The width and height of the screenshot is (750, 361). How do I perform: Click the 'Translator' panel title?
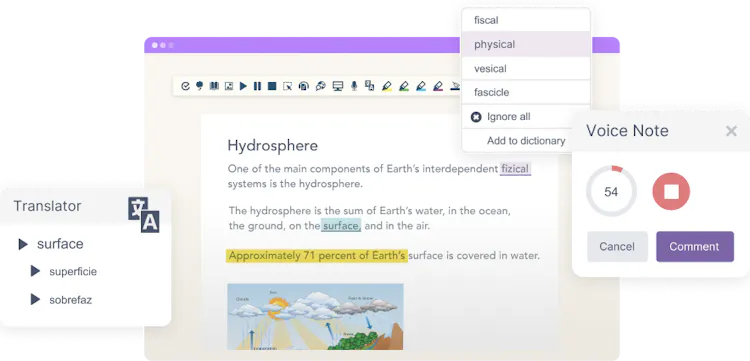tap(47, 206)
